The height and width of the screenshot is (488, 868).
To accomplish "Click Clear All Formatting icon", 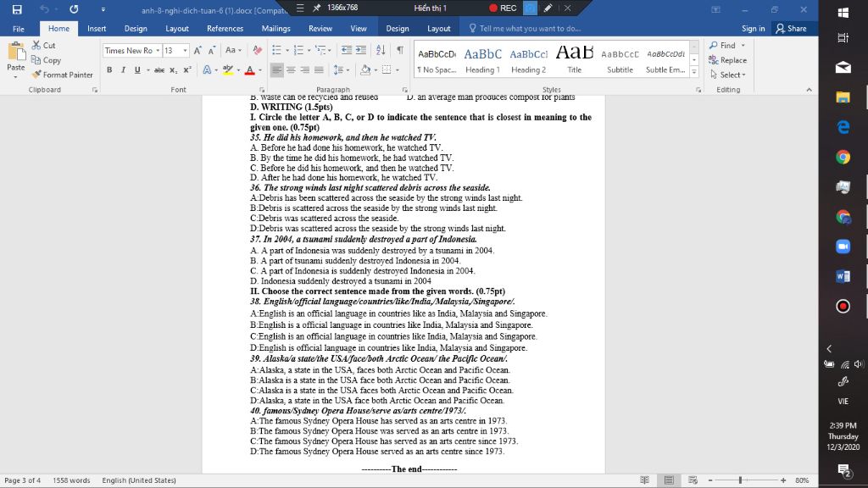I will click(x=257, y=50).
